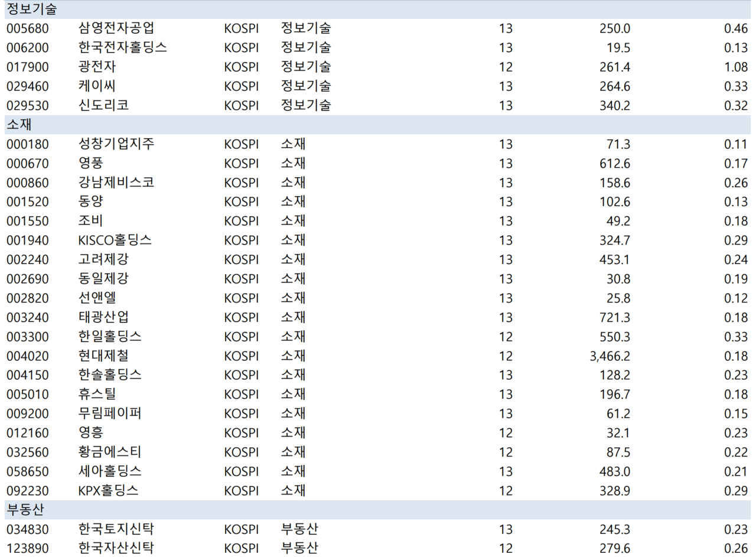The image size is (756, 557).
Task: Click the value 328.9
Action: pyautogui.click(x=614, y=491)
